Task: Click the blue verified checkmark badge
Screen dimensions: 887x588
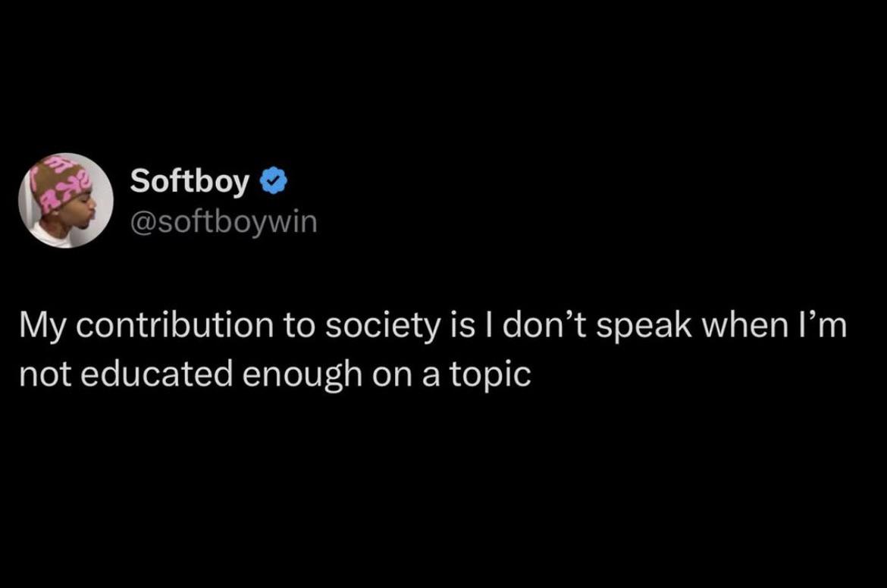Action: click(x=274, y=182)
